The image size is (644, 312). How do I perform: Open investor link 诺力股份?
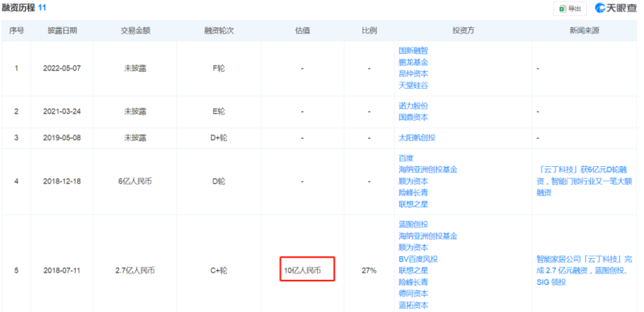(x=413, y=106)
